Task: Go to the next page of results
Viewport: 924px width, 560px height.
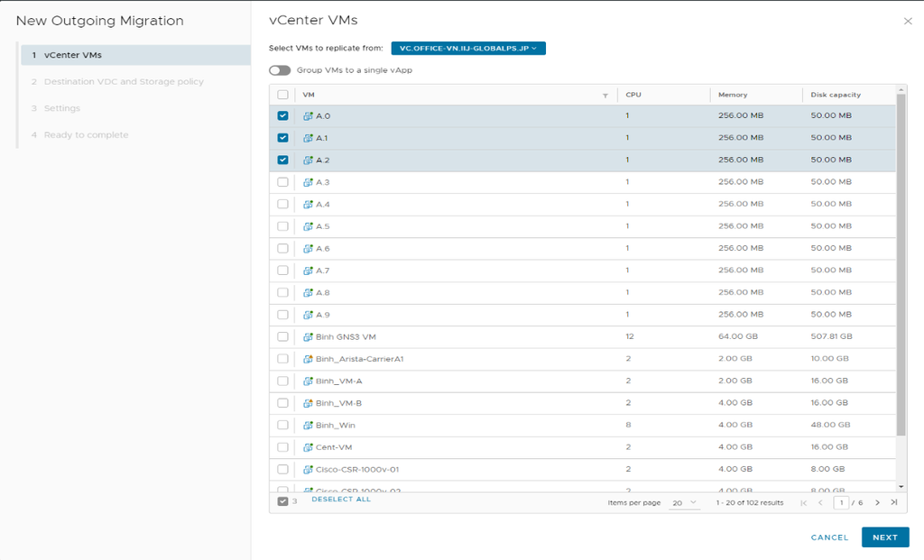Action: [x=877, y=502]
